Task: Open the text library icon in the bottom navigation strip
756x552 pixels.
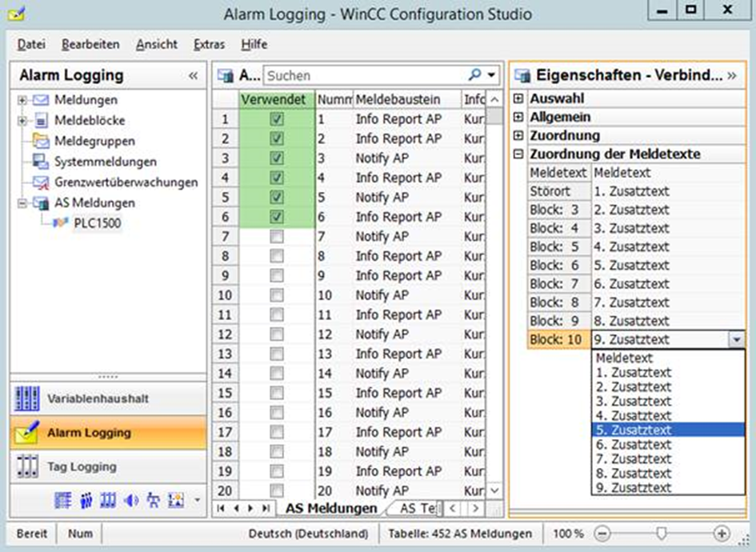Action: 62,500
